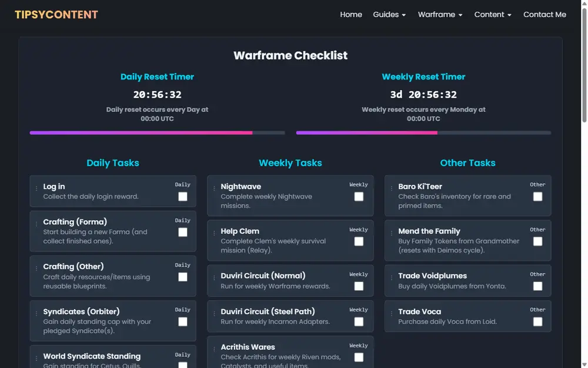Tick the Crafting (Other) checkbox
Screen dimensions: 588x368
pos(183,277)
